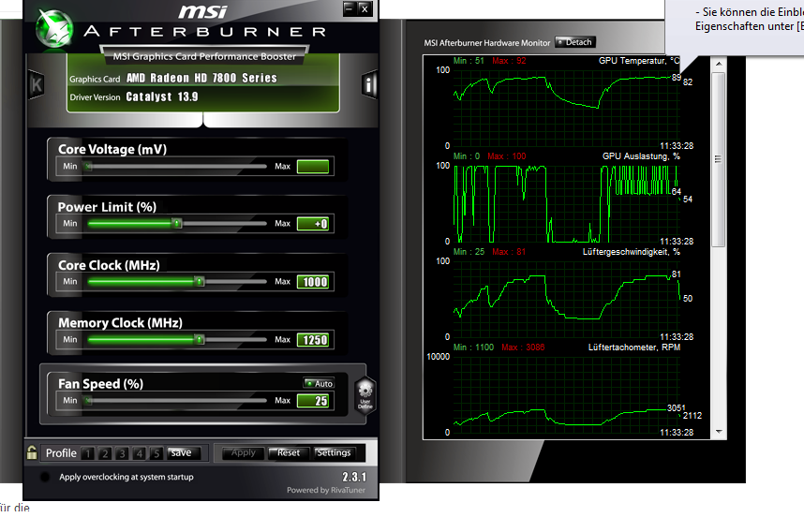Click the 'Powered by RivaTuner' text
The image size is (804, 532).
point(326,490)
